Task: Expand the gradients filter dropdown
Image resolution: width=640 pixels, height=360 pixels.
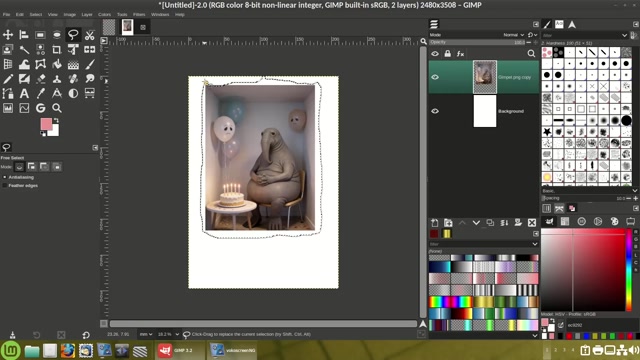Action: [x=535, y=244]
